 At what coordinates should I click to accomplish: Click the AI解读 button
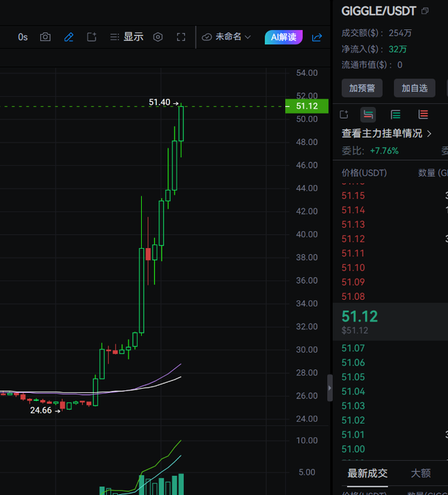pyautogui.click(x=284, y=37)
